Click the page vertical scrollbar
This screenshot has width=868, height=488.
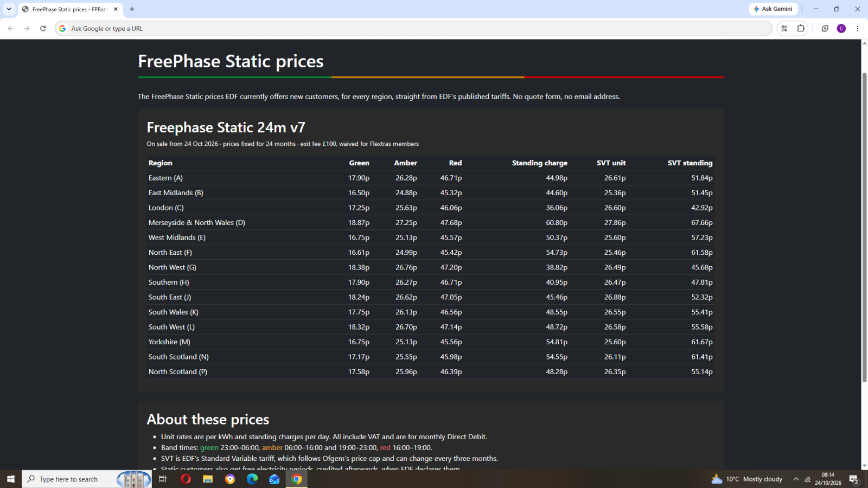tap(865, 228)
